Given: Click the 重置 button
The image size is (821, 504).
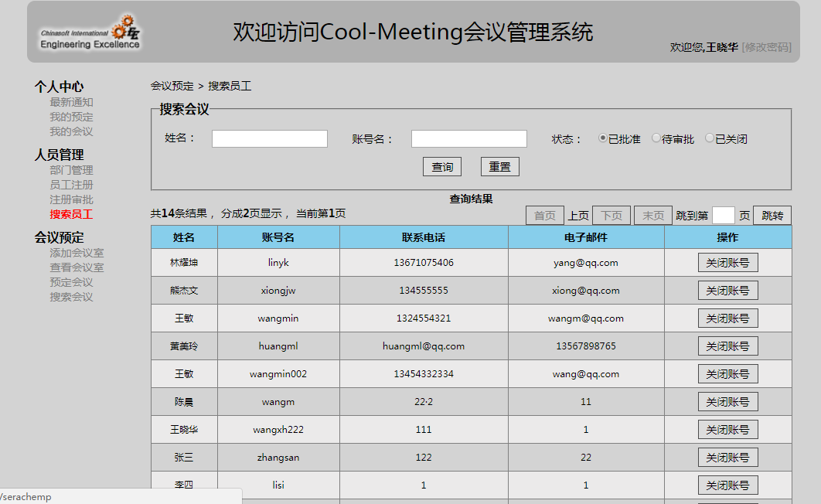Looking at the screenshot, I should (x=500, y=166).
